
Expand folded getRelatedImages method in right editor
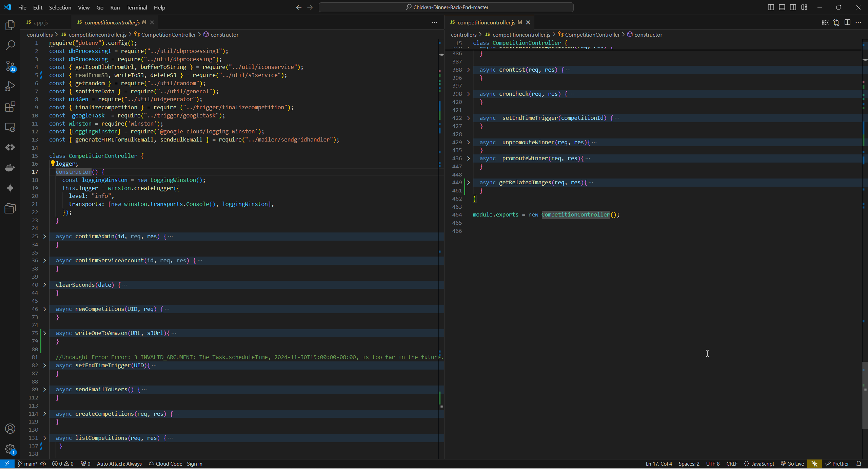(x=469, y=182)
